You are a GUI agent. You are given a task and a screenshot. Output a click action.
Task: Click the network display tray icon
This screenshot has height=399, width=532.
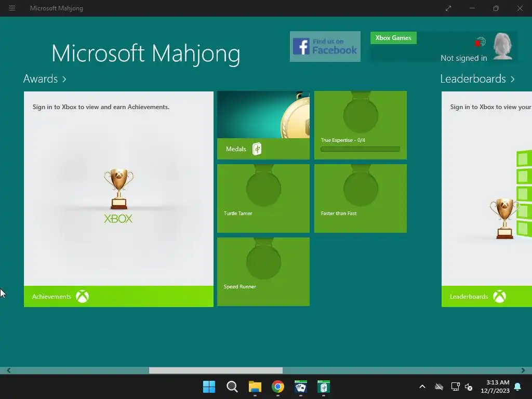[455, 387]
